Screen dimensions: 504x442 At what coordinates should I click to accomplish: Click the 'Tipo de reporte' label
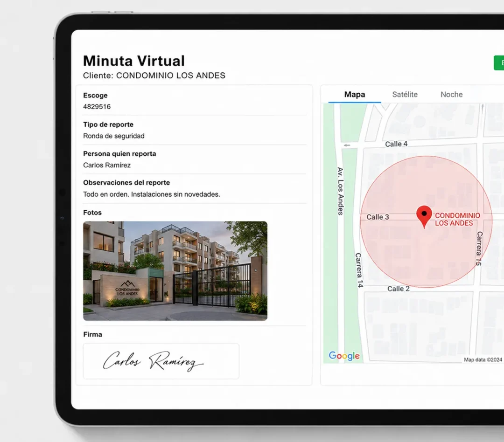108,124
